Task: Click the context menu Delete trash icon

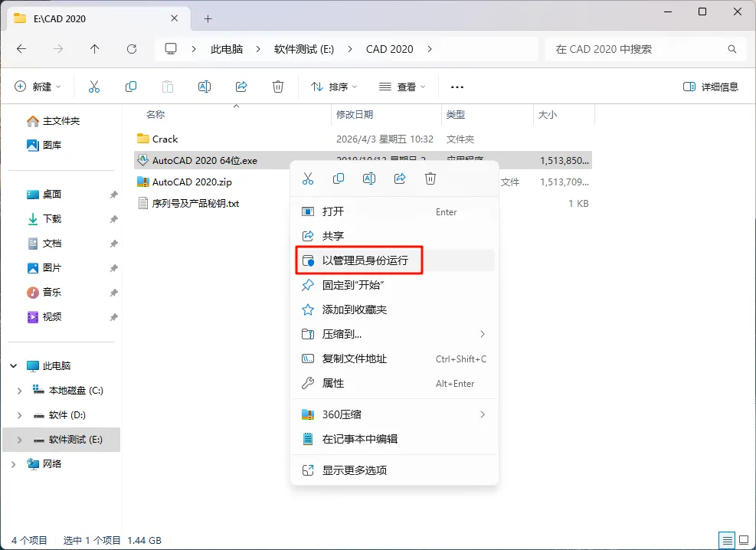Action: click(x=430, y=178)
